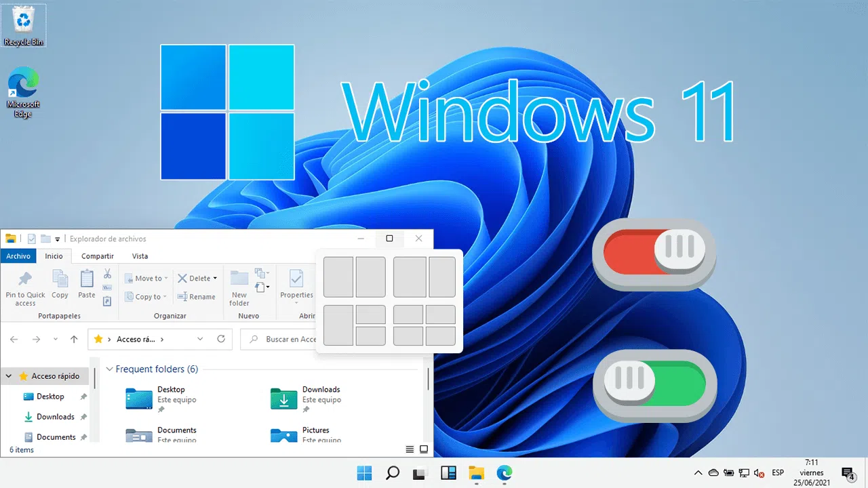This screenshot has height=488, width=868.
Task: Launch Microsoft Edge from the desktop shortcut
Action: [x=24, y=94]
